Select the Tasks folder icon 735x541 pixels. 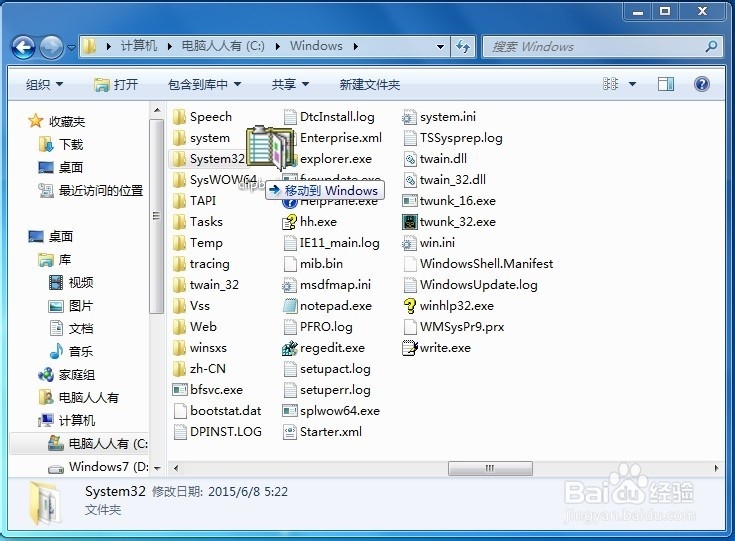[179, 222]
